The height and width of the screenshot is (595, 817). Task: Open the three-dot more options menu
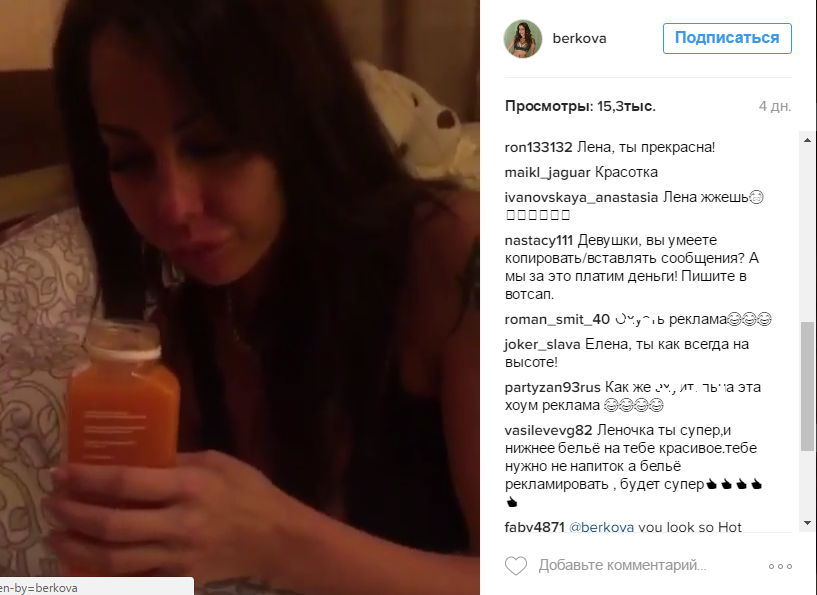pyautogui.click(x=780, y=566)
